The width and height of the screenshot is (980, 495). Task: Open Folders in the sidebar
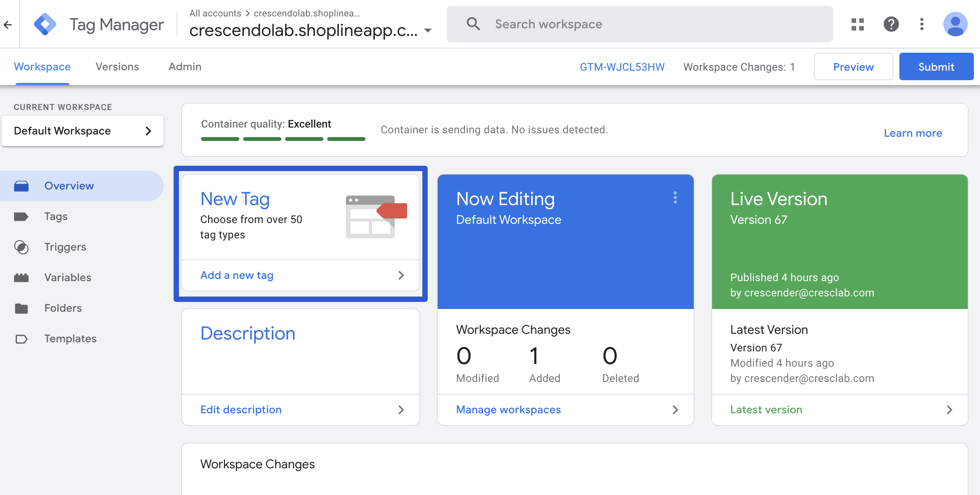63,308
